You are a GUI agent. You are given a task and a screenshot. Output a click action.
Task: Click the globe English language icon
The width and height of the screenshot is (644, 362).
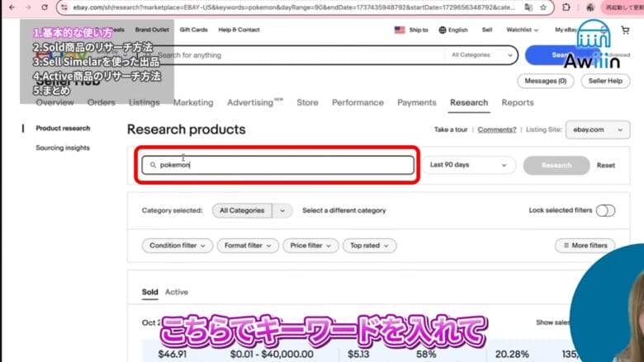[x=443, y=30]
